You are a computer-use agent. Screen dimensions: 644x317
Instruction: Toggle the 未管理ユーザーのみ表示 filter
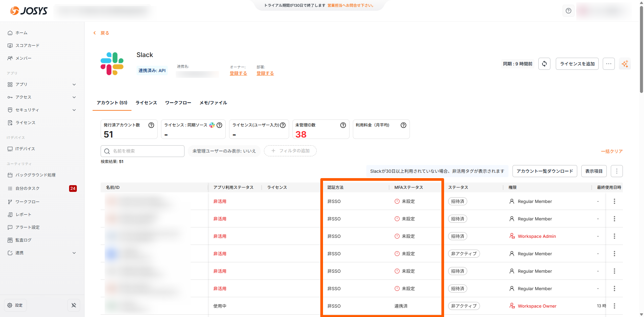point(224,151)
